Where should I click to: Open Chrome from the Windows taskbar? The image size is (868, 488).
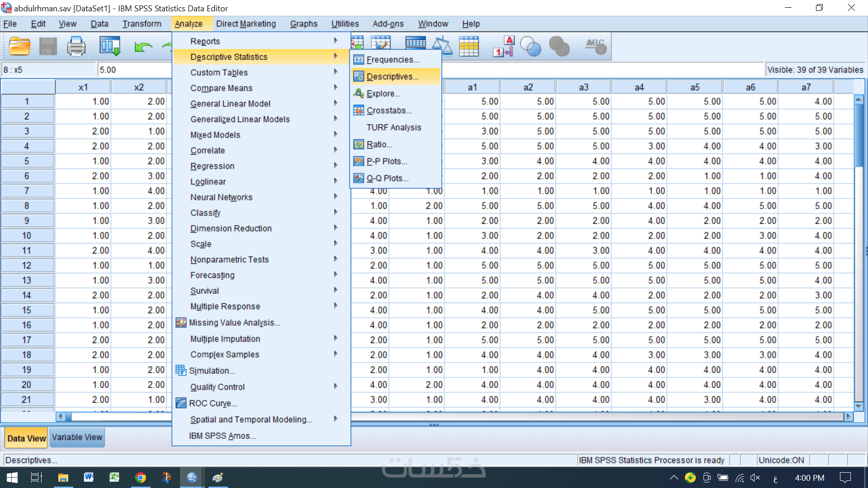click(141, 478)
